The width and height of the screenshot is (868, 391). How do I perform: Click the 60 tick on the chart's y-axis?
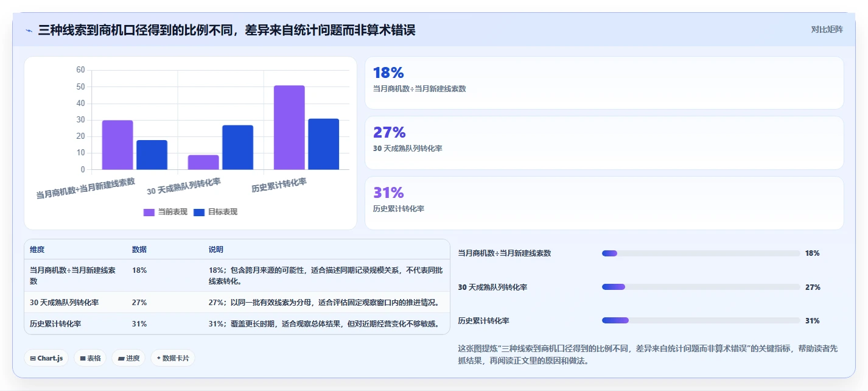point(80,70)
